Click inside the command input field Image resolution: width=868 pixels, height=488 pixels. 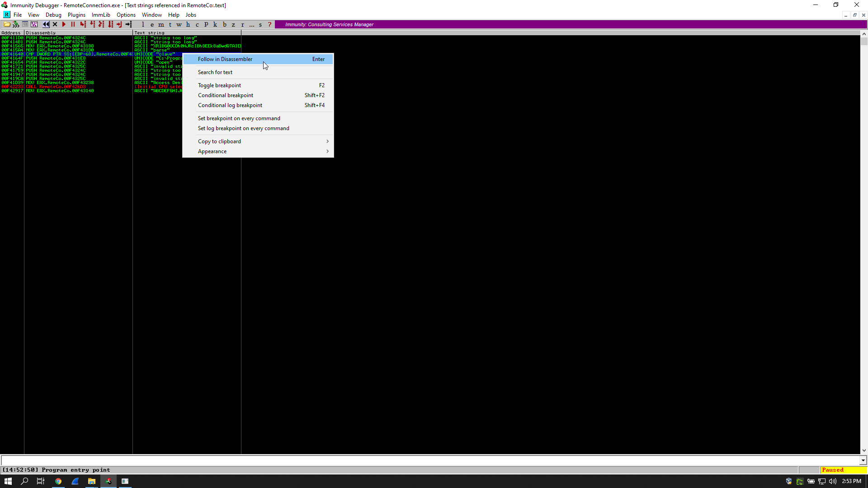click(x=407, y=460)
